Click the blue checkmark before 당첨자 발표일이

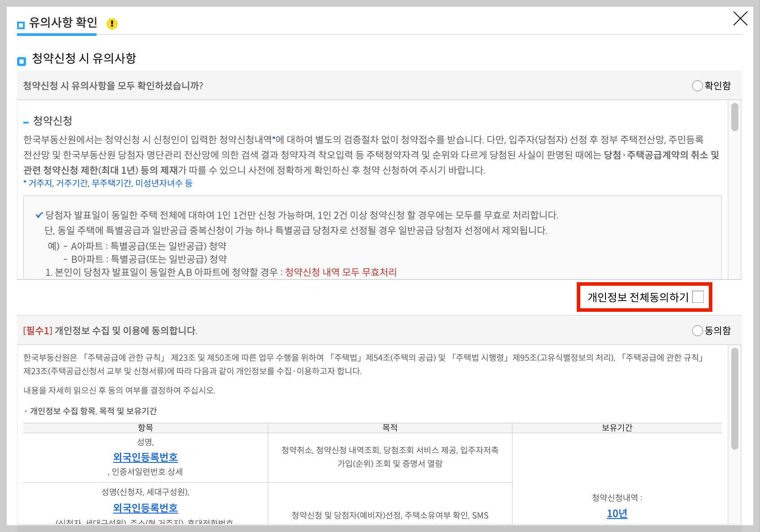(x=39, y=215)
